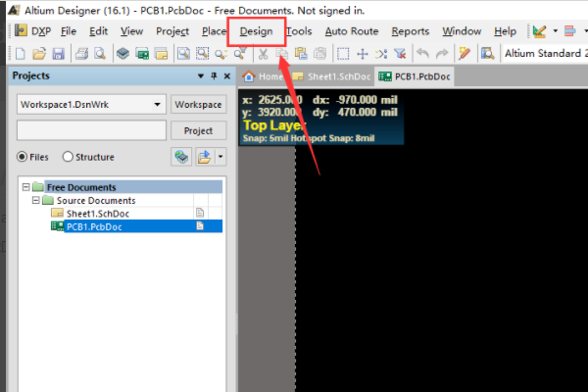This screenshot has width=588, height=392.
Task: Click the Project button
Action: pyautogui.click(x=198, y=130)
